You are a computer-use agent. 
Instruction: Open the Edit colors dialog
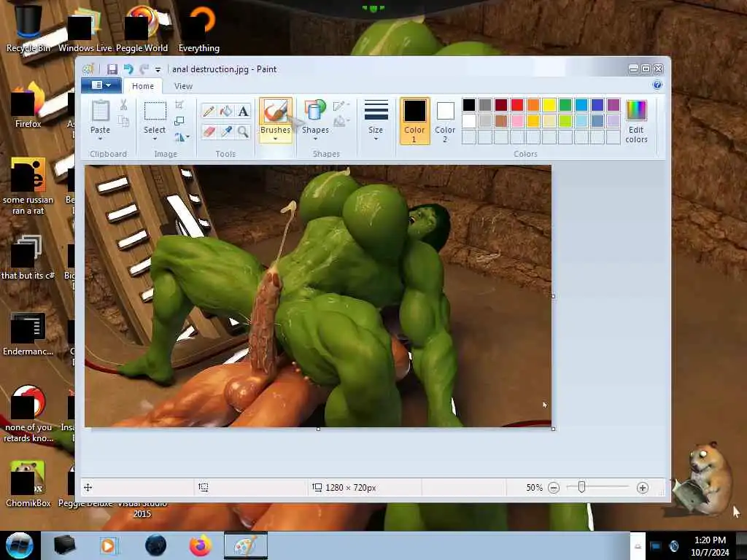636,122
